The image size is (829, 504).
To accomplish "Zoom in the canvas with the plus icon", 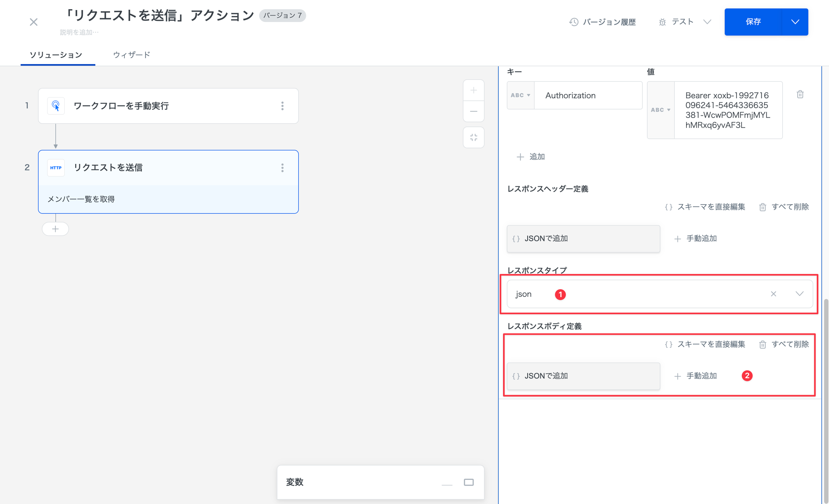I will [x=474, y=90].
